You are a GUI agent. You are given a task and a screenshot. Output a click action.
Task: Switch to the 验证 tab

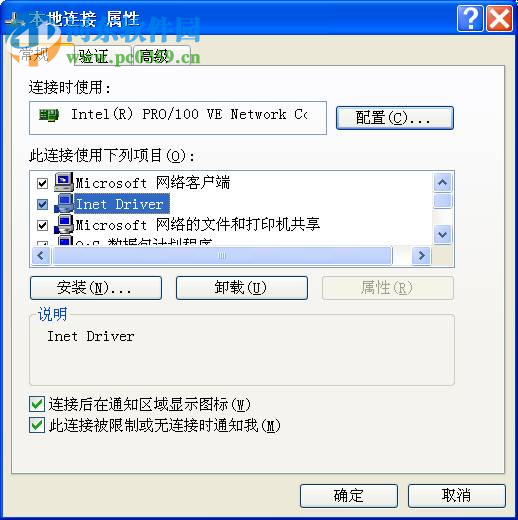102,56
